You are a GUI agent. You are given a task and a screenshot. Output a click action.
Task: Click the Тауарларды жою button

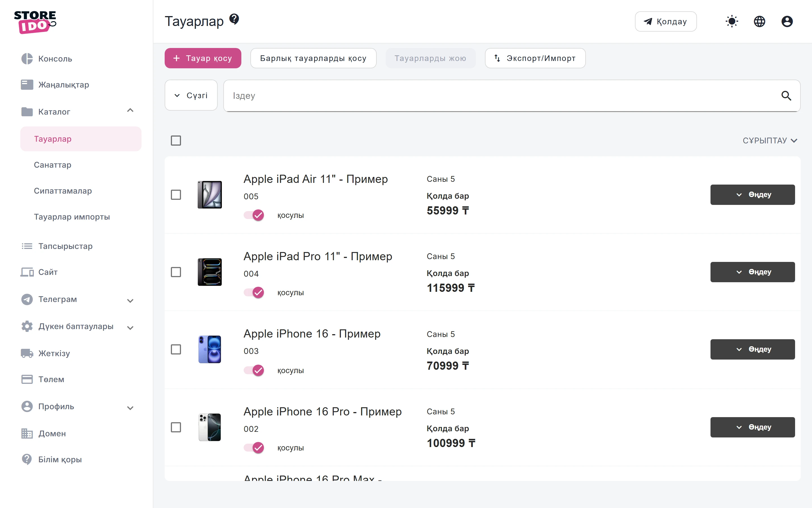[x=430, y=58]
